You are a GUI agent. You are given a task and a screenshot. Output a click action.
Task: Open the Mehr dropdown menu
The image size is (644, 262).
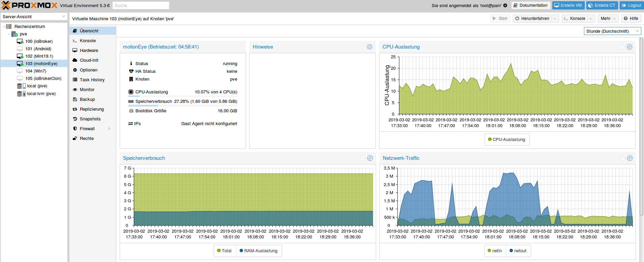pos(608,19)
